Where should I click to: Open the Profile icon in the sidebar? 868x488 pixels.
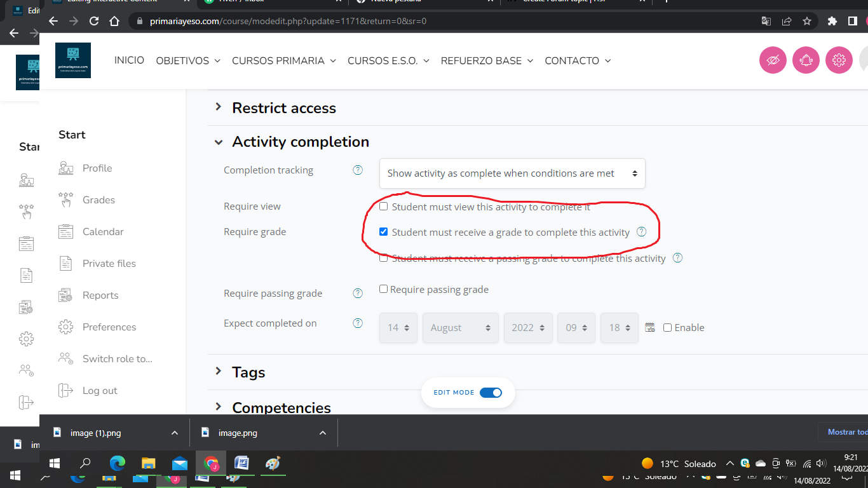pyautogui.click(x=65, y=168)
